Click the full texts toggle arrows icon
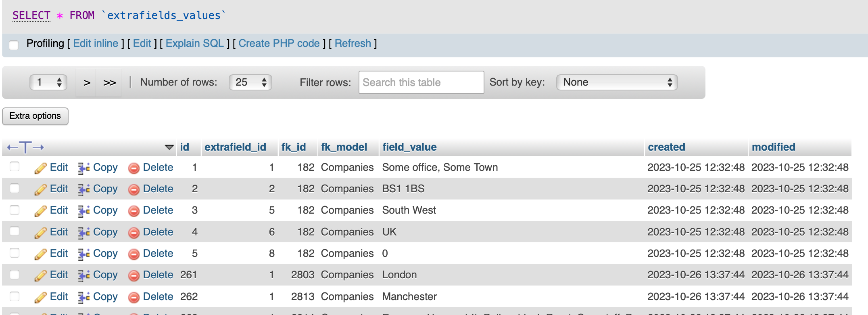The width and height of the screenshot is (868, 315). click(x=25, y=147)
